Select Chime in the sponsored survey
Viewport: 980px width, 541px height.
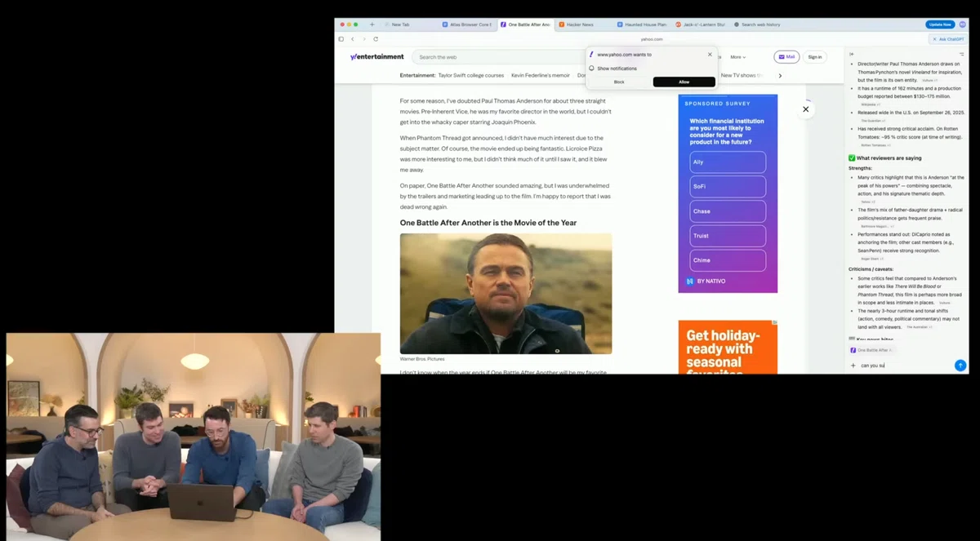point(728,260)
